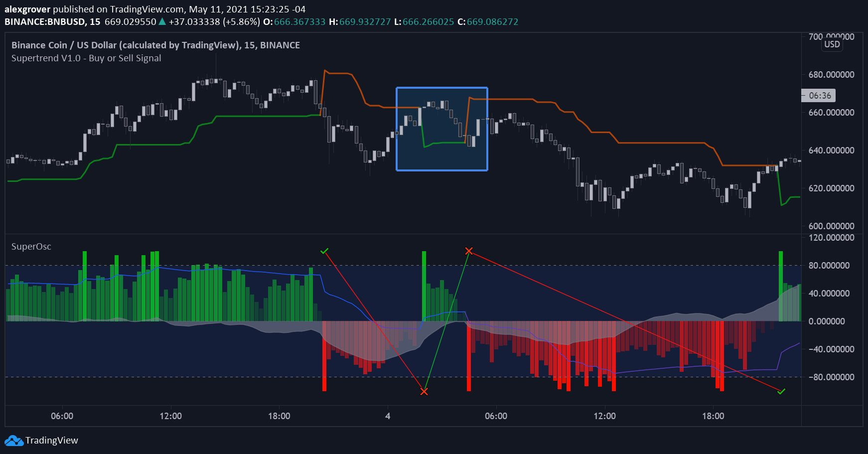The width and height of the screenshot is (868, 454).
Task: Click the 640.000000 price axis label
Action: 831,151
